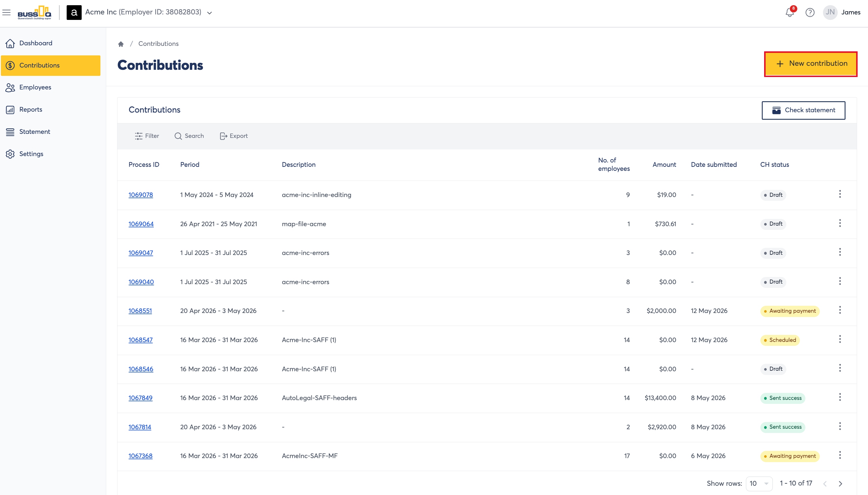
Task: Go to next page of contributions
Action: (x=841, y=483)
